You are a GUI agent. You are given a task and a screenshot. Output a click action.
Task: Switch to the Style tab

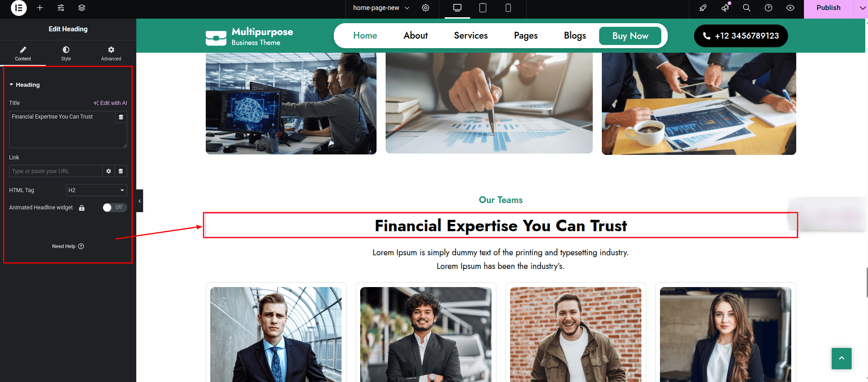pos(66,53)
